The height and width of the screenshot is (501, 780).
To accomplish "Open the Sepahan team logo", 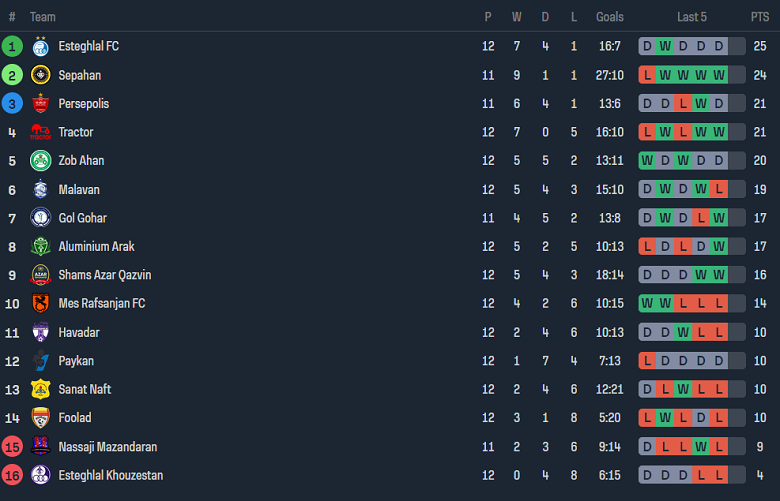I will point(41,75).
